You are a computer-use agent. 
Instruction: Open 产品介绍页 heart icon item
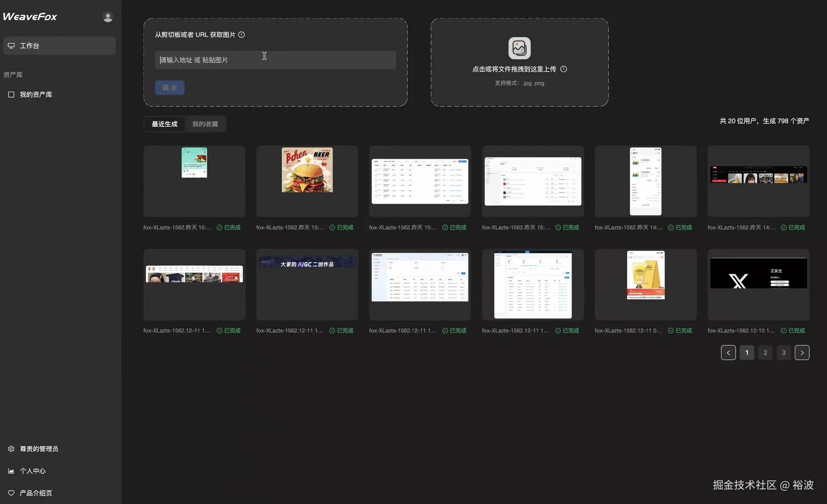11,493
